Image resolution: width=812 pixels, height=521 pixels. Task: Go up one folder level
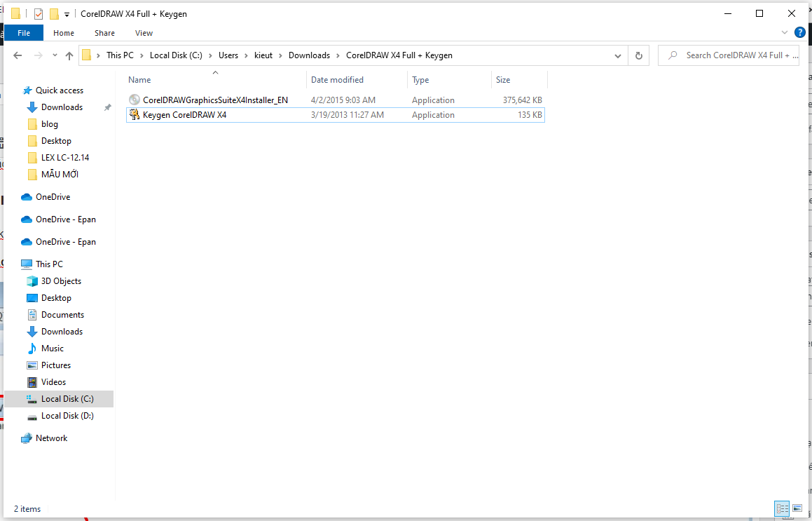coord(69,55)
